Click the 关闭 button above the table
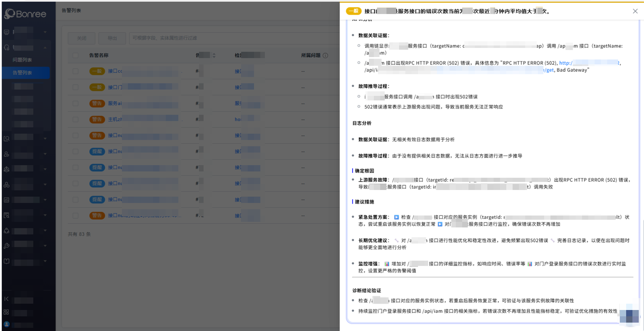Viewport: 644px width, 331px height. [x=82, y=38]
